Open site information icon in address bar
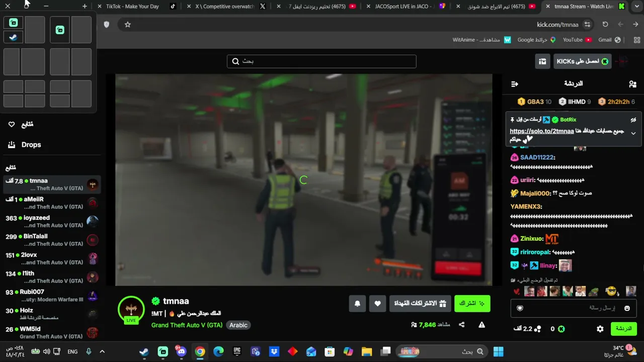 tap(587, 24)
